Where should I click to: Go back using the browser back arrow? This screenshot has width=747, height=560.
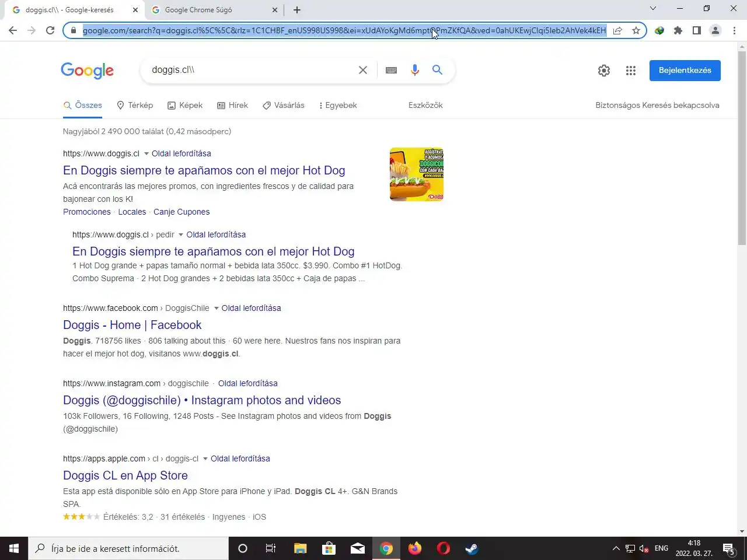pyautogui.click(x=13, y=30)
